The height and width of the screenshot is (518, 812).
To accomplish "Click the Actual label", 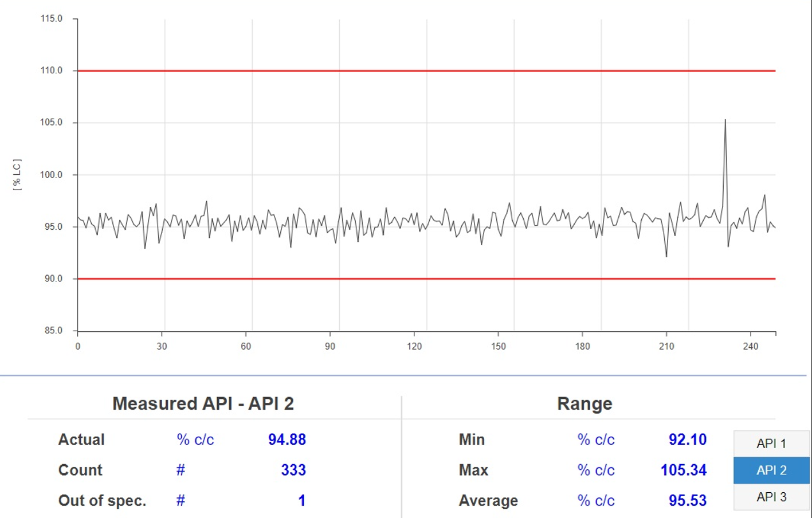I will click(81, 439).
